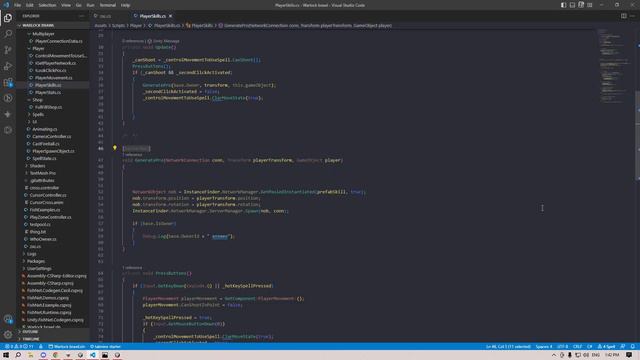Screen dimensions: 640x360
Task: Open the Accounts menu in activity bar
Action: click(8, 319)
